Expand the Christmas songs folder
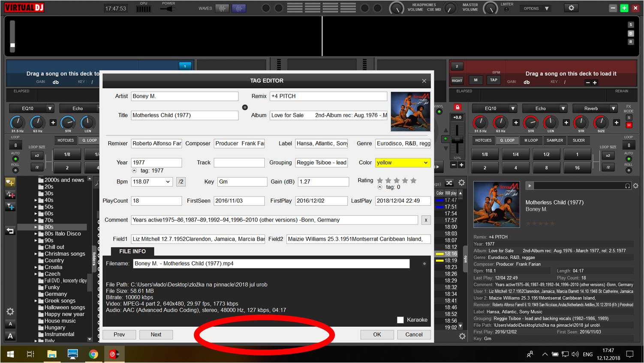 tap(36, 254)
